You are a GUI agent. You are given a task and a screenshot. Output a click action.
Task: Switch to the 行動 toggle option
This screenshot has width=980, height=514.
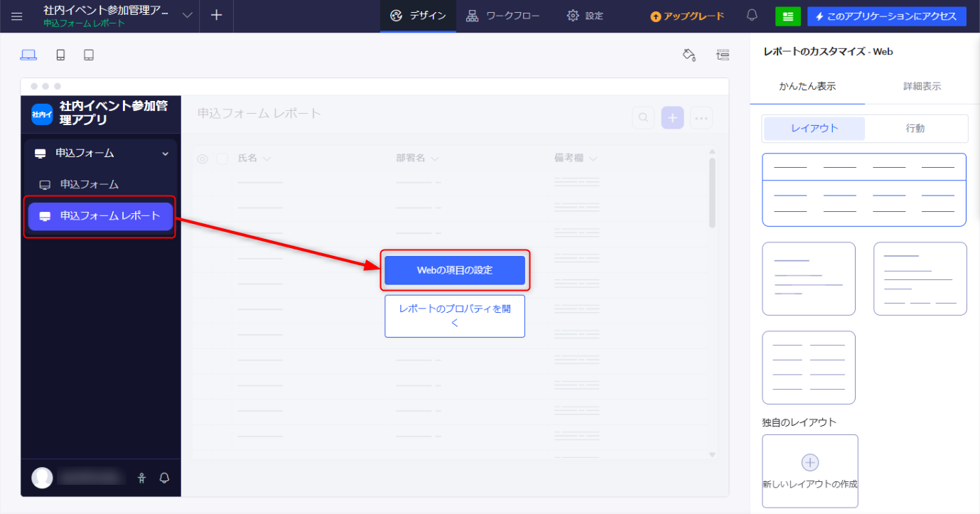[x=915, y=129]
